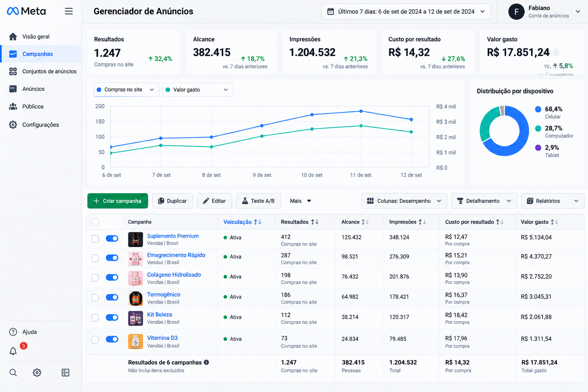Click the Fabiano avatar icon

click(516, 11)
